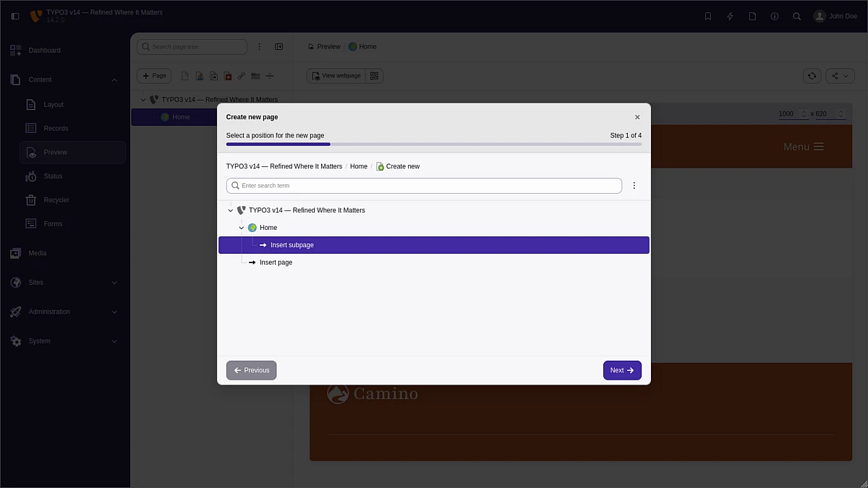This screenshot has width=868, height=488.
Task: Expand the Administration sidebar section
Action: click(x=114, y=312)
